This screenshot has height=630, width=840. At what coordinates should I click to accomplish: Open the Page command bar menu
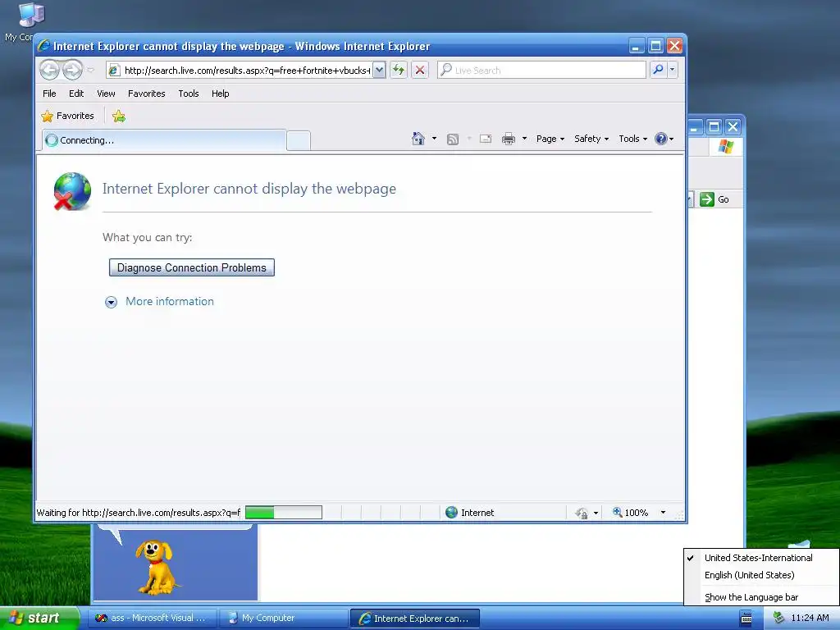pyautogui.click(x=550, y=139)
